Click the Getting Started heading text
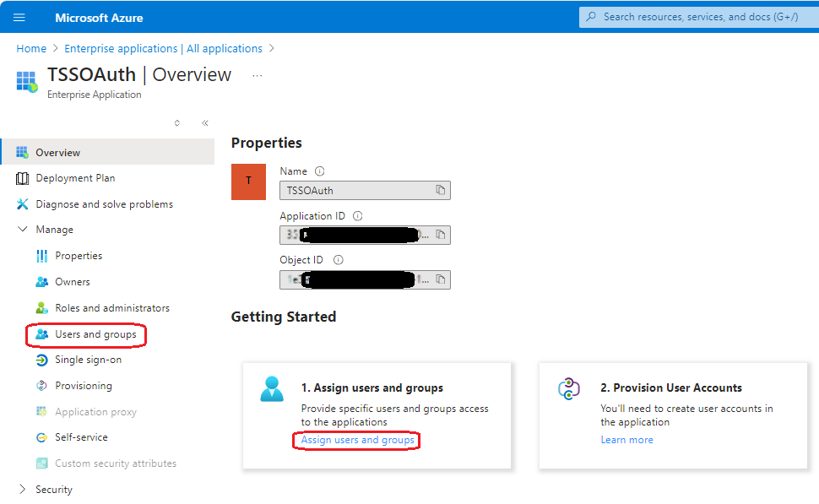 tap(284, 317)
